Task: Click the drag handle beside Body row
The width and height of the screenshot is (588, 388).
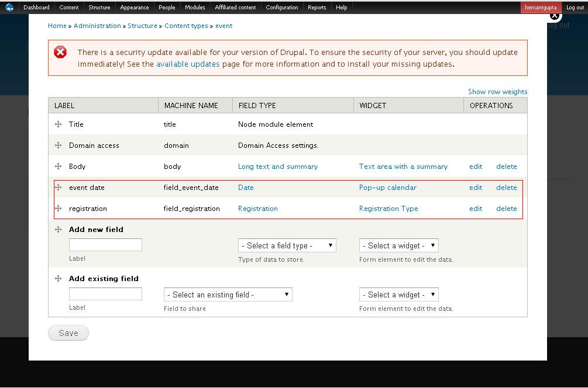Action: (58, 167)
